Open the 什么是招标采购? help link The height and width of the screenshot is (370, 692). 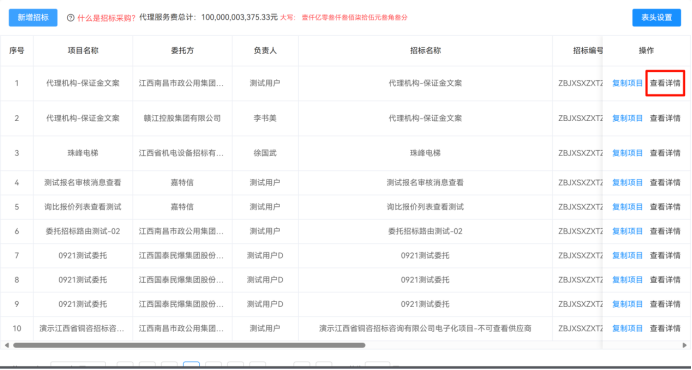coord(106,18)
